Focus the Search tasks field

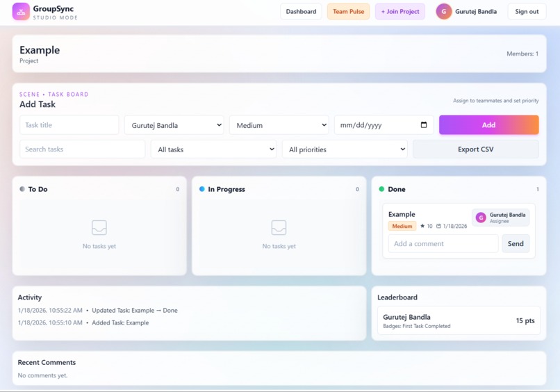pos(83,149)
